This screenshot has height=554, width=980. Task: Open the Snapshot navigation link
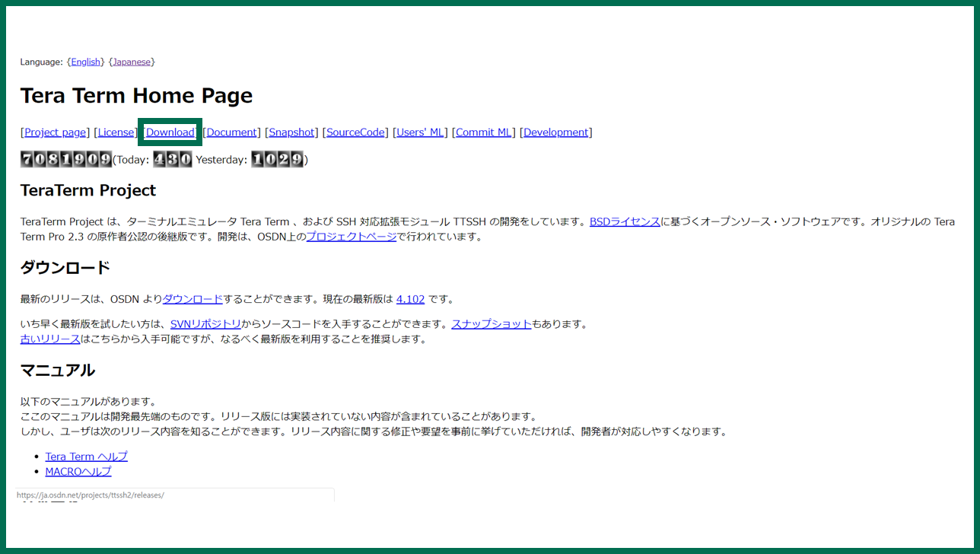[291, 132]
